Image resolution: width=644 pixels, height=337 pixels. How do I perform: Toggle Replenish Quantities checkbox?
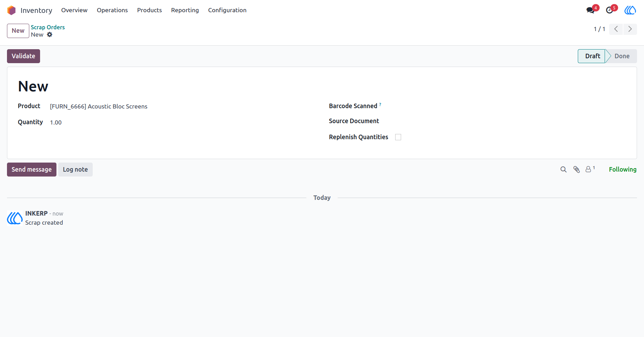click(x=398, y=137)
